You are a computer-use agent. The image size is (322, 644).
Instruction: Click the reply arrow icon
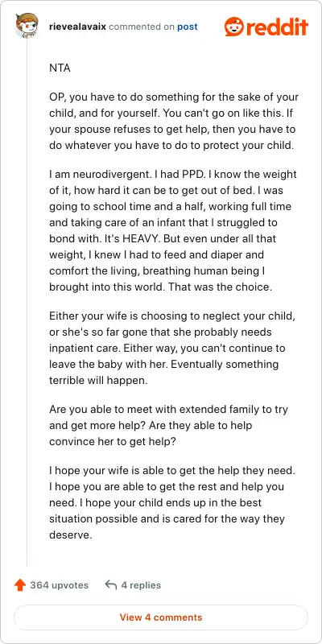111,585
